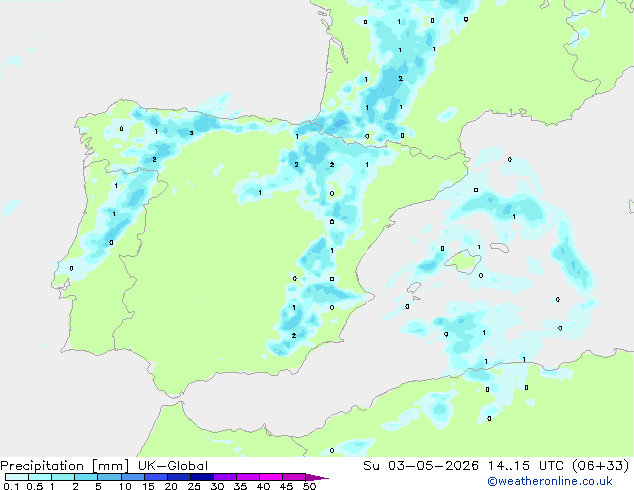This screenshot has height=490, width=634.
Task: Choose the legend swatch between 10 and 15
Action: coord(133,477)
